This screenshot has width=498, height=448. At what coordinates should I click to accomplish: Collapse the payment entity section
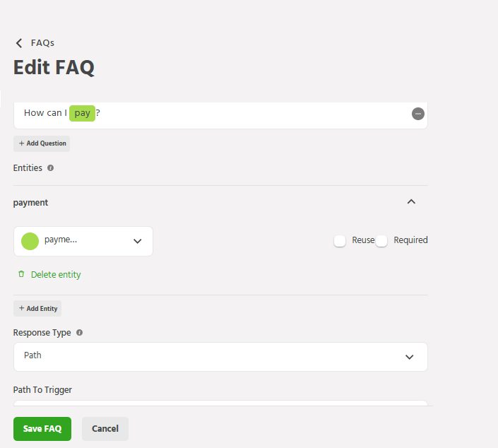pos(411,202)
